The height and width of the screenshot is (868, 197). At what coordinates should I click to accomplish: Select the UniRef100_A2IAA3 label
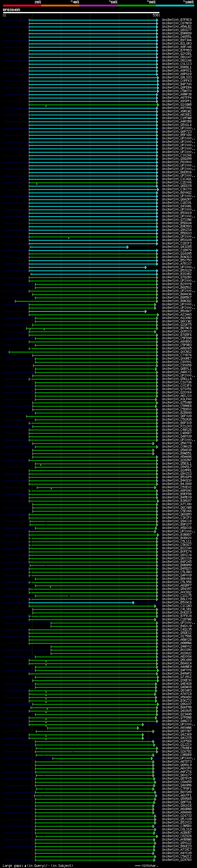177,315
